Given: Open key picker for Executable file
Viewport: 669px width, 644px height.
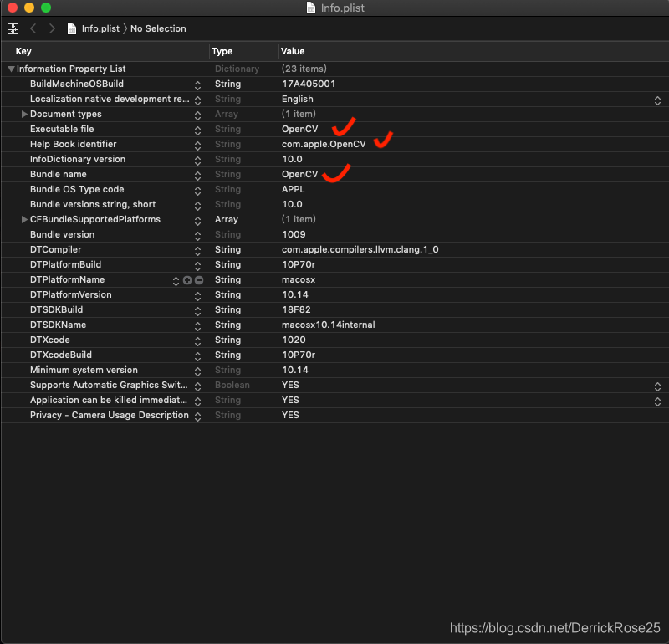Looking at the screenshot, I should (x=197, y=130).
